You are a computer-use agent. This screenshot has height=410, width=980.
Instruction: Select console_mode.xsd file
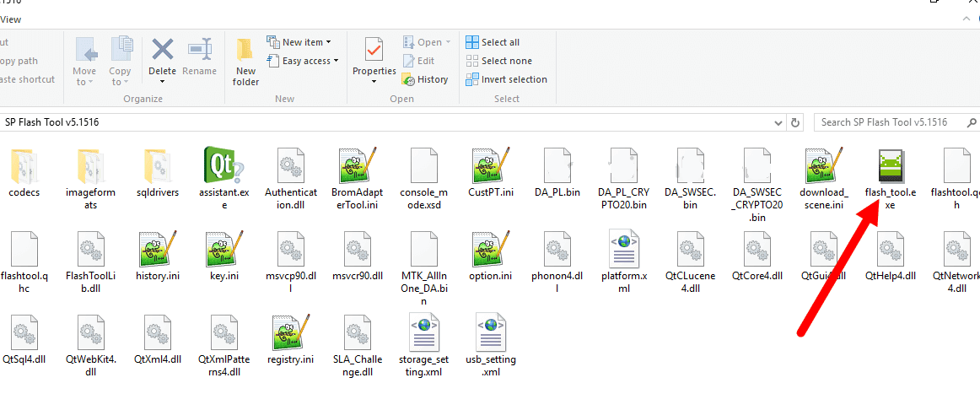pyautogui.click(x=423, y=180)
